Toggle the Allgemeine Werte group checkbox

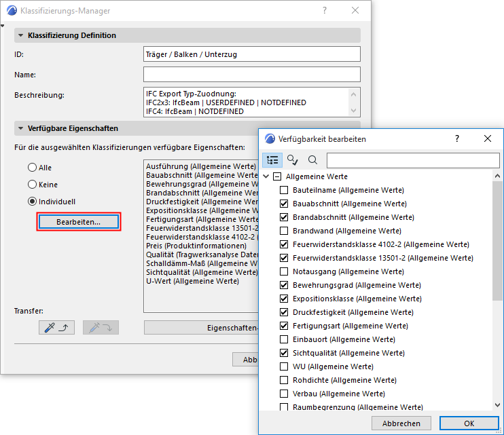pos(277,176)
